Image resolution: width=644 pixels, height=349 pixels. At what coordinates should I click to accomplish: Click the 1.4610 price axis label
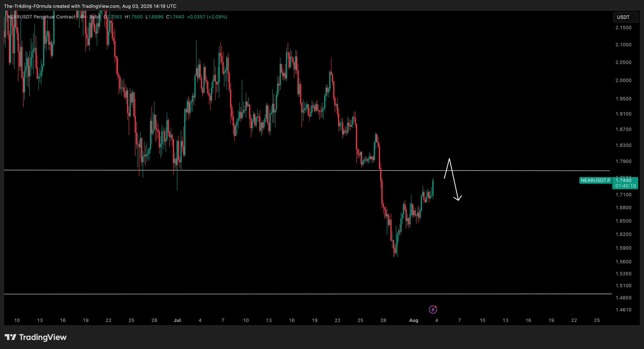coord(624,310)
